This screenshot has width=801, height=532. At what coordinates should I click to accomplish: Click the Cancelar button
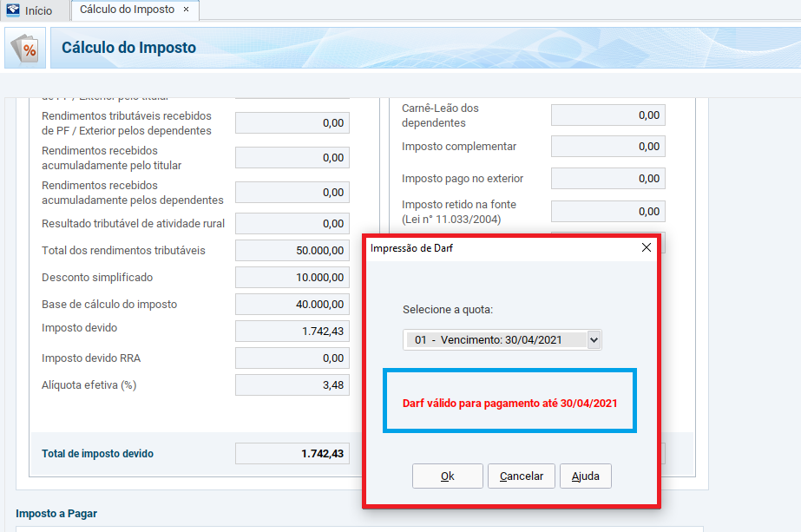coord(522,476)
